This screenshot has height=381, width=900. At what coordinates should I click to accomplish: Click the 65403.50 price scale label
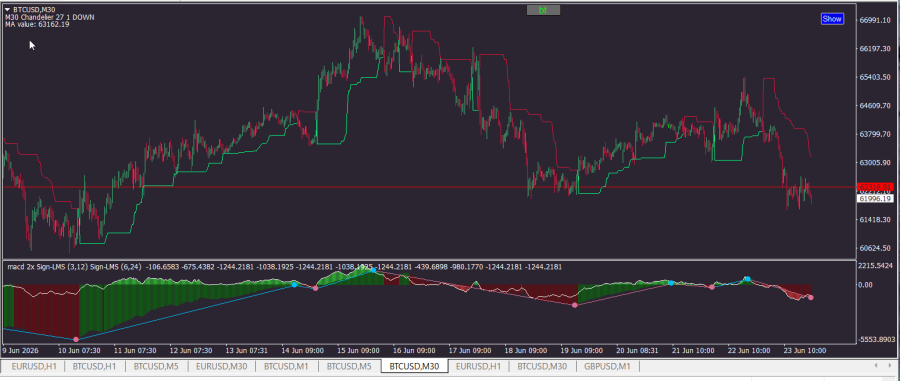tap(875, 77)
